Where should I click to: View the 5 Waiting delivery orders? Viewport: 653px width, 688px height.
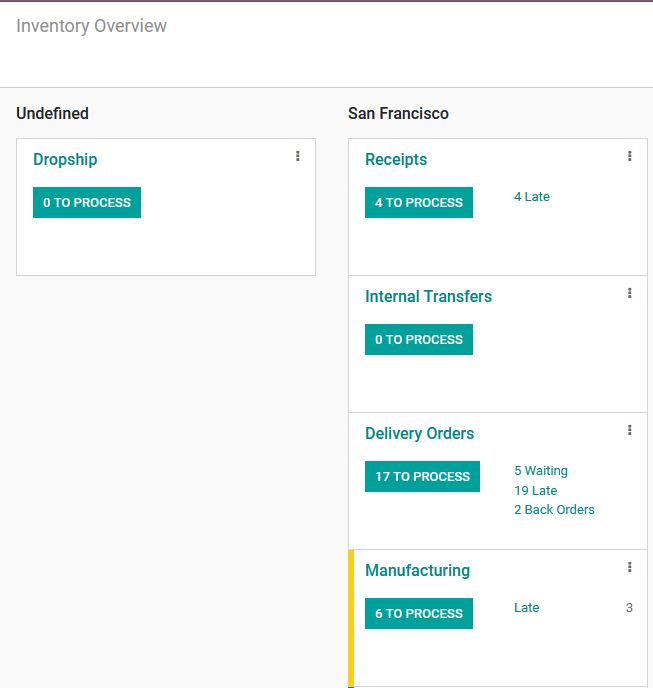541,471
